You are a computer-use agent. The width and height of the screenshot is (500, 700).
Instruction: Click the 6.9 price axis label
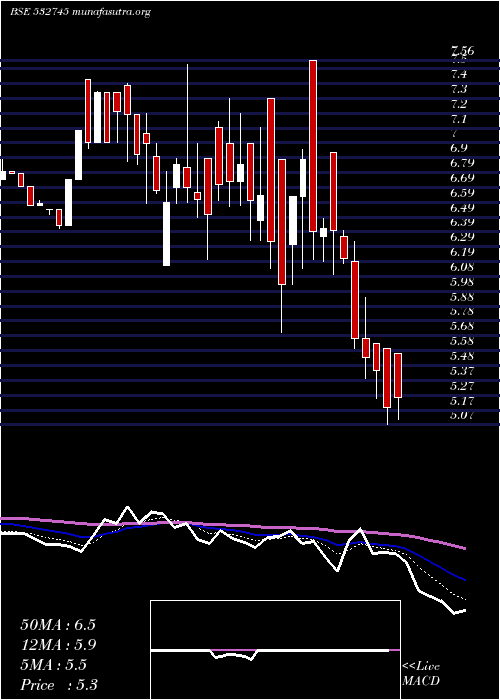[460, 148]
